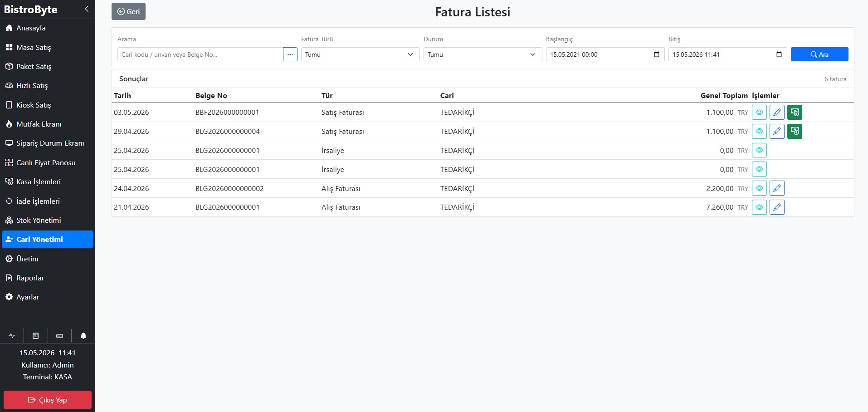The image size is (868, 412).
Task: Click belge no BLG20260000000002
Action: [229, 188]
